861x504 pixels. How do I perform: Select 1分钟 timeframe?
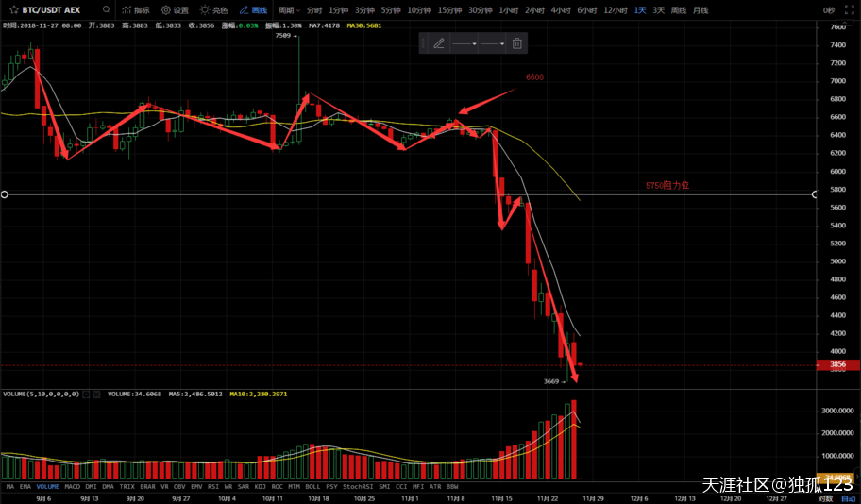tap(338, 9)
